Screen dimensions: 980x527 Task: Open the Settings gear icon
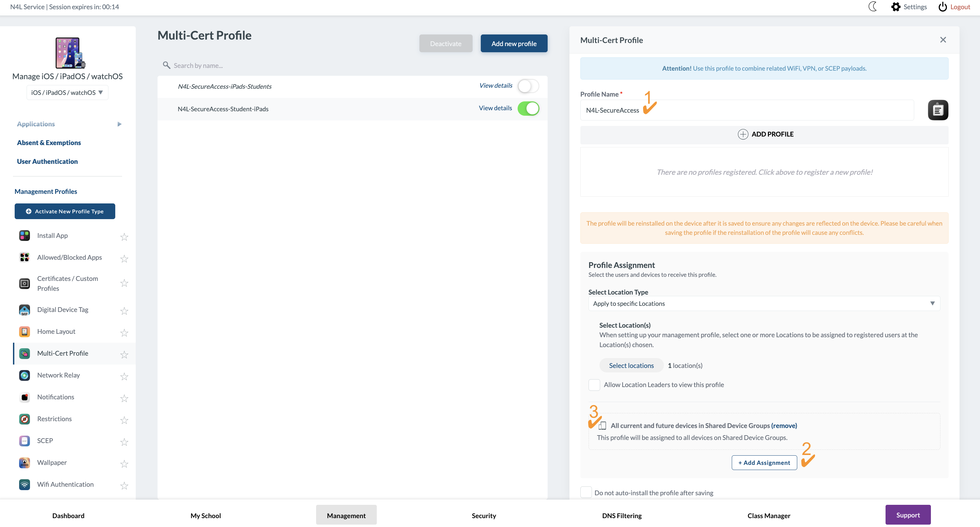coord(895,7)
